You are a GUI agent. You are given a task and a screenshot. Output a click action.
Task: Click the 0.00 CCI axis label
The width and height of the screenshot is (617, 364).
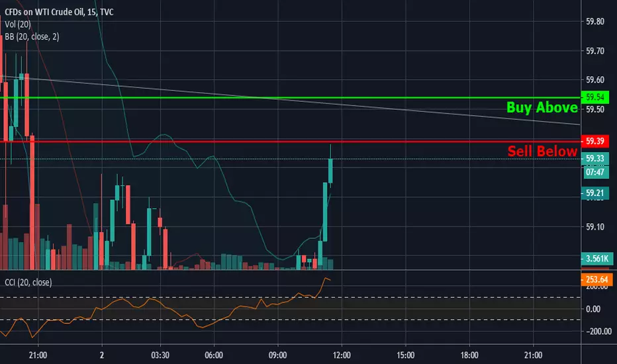pyautogui.click(x=593, y=309)
